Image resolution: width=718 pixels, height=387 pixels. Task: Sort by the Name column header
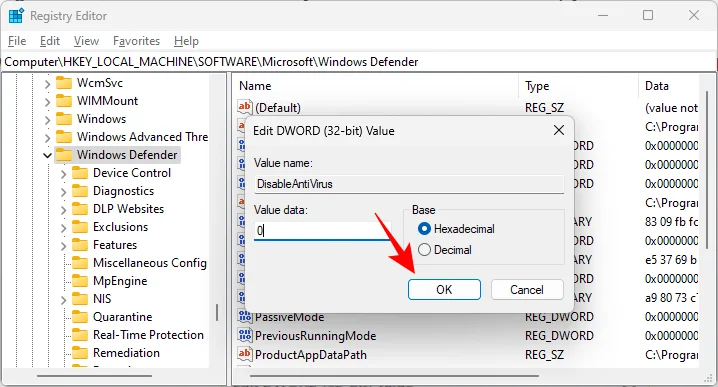pyautogui.click(x=255, y=86)
